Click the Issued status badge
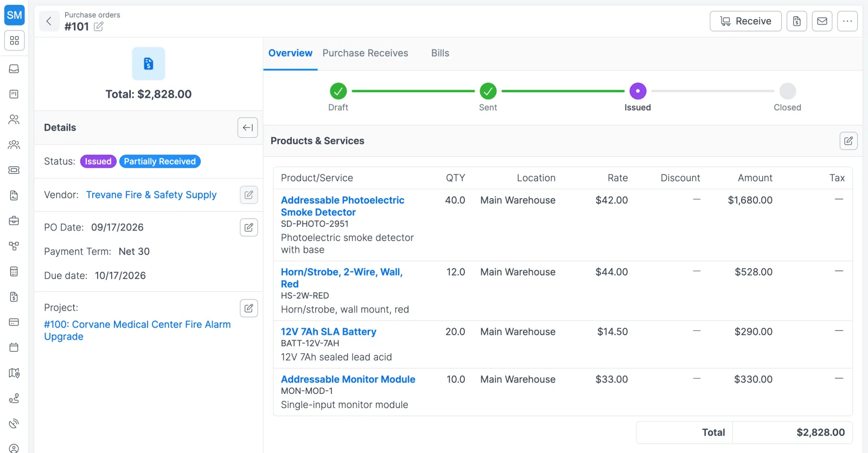The width and height of the screenshot is (868, 453). [x=98, y=161]
